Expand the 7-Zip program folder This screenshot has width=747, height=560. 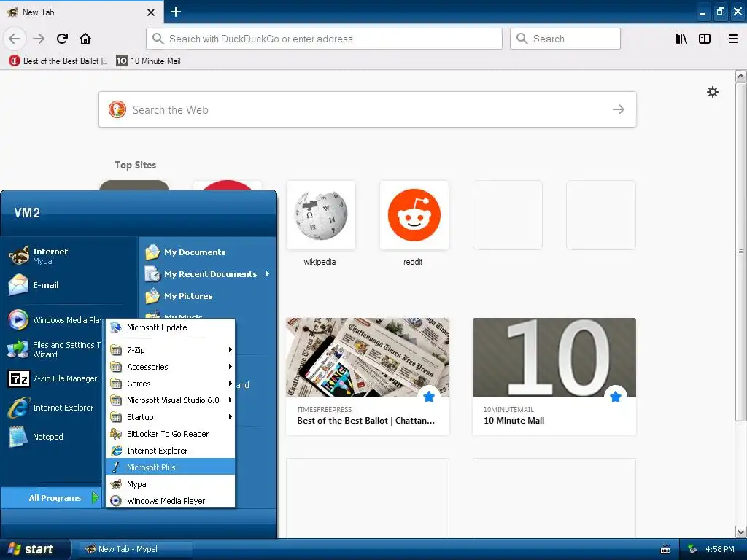point(171,350)
